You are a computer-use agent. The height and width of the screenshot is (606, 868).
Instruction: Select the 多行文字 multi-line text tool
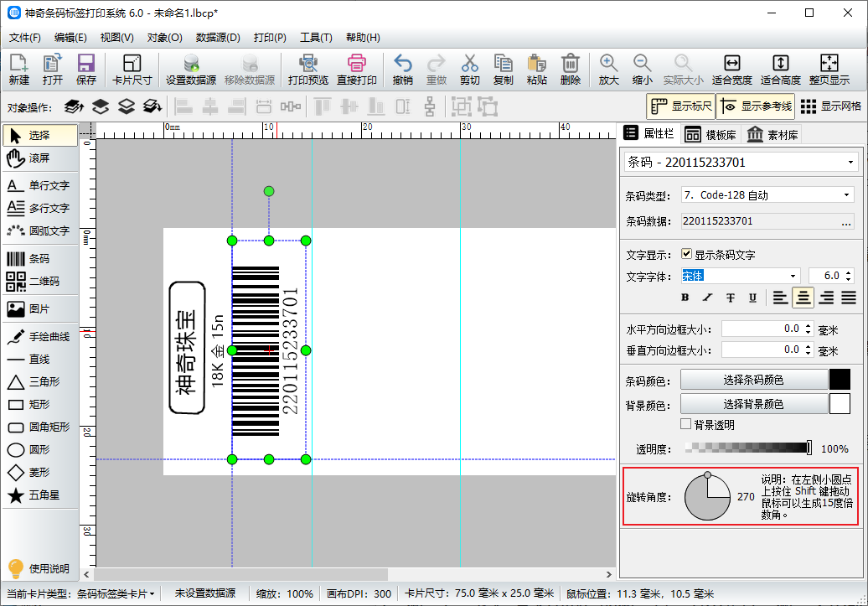(39, 208)
